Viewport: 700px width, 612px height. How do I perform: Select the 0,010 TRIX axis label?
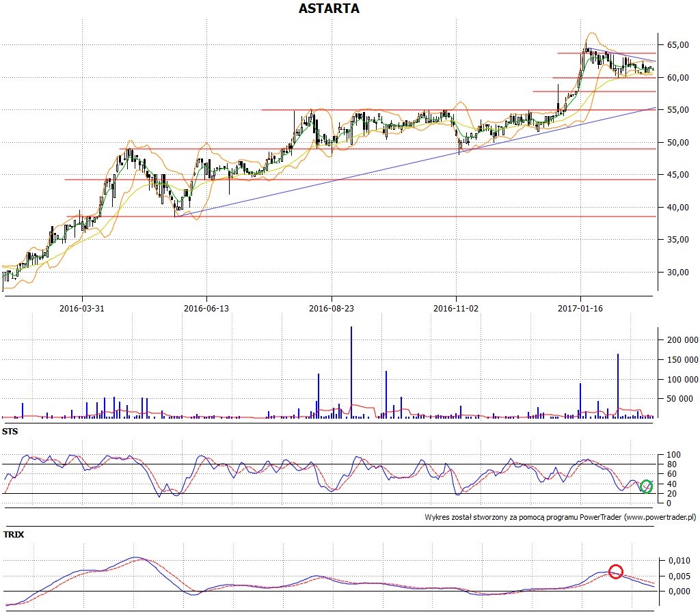click(679, 561)
